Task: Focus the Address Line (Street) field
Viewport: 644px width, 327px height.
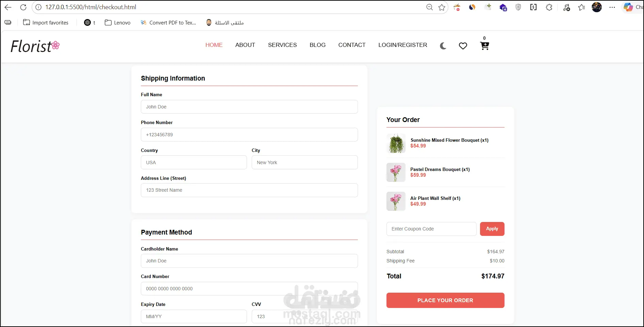Action: 249,190
